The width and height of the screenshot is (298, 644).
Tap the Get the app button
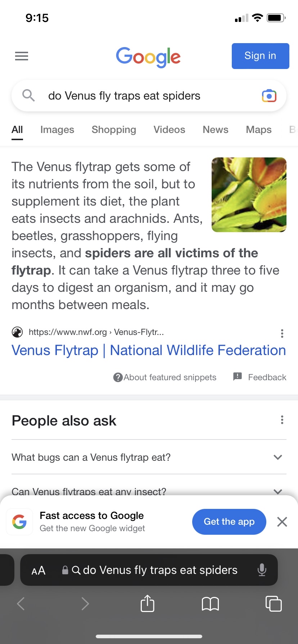click(x=229, y=521)
